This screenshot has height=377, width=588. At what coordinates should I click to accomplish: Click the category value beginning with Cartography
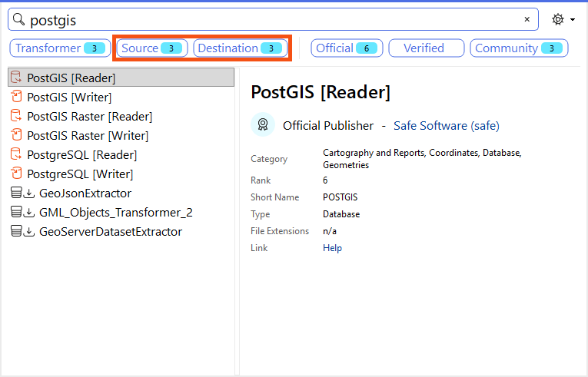pos(422,159)
